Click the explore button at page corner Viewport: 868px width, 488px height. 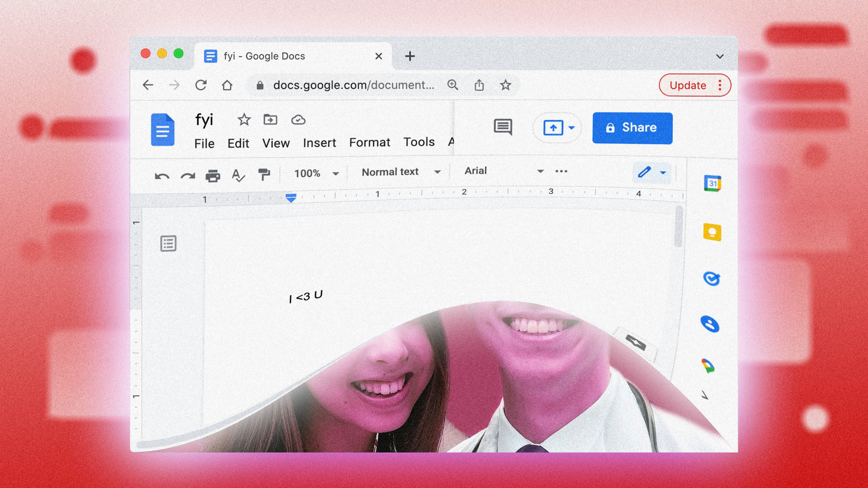(x=635, y=343)
